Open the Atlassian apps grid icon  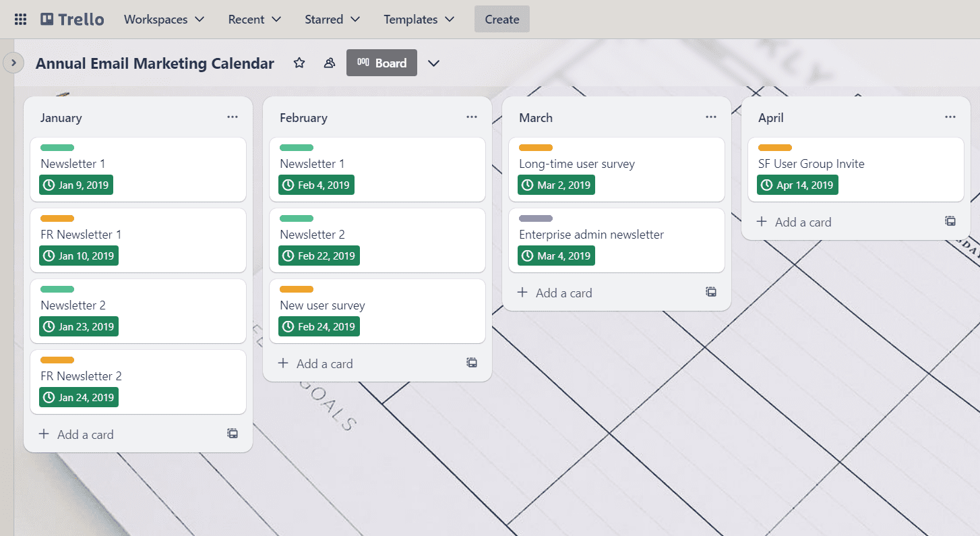coord(20,19)
